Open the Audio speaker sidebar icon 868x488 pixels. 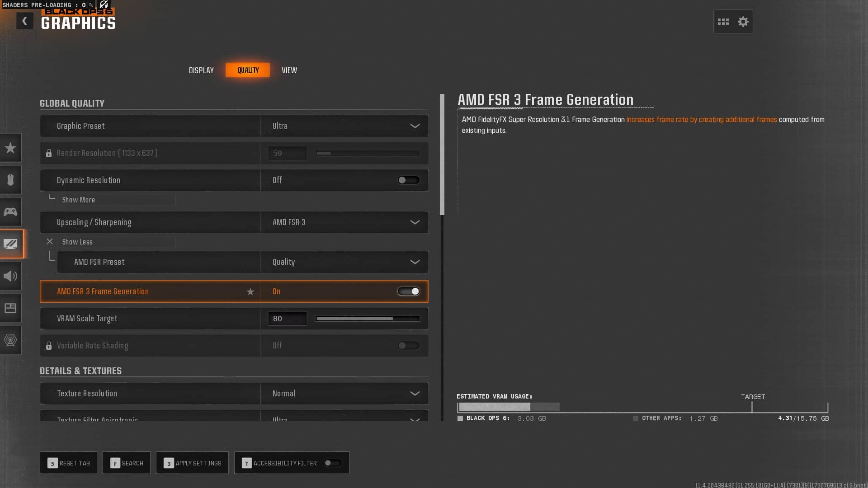(x=10, y=276)
